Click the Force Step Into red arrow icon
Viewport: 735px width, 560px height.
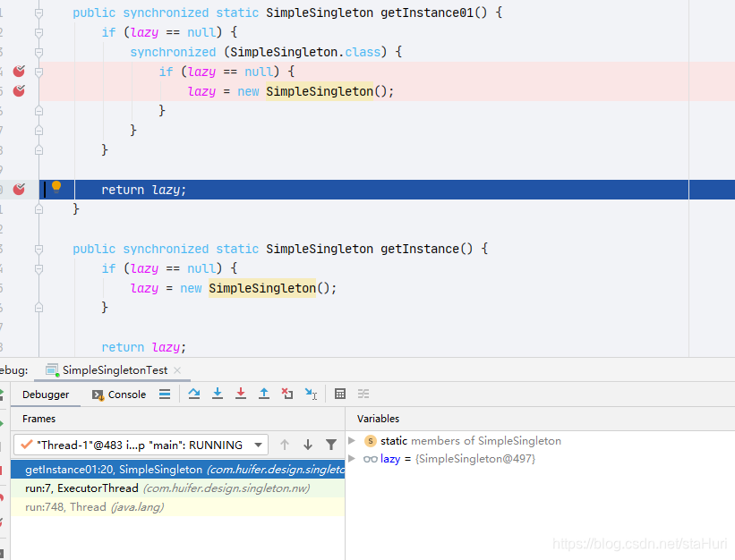point(241,394)
